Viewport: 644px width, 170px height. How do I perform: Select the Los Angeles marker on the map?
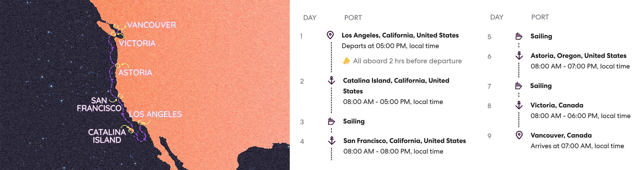140,123
